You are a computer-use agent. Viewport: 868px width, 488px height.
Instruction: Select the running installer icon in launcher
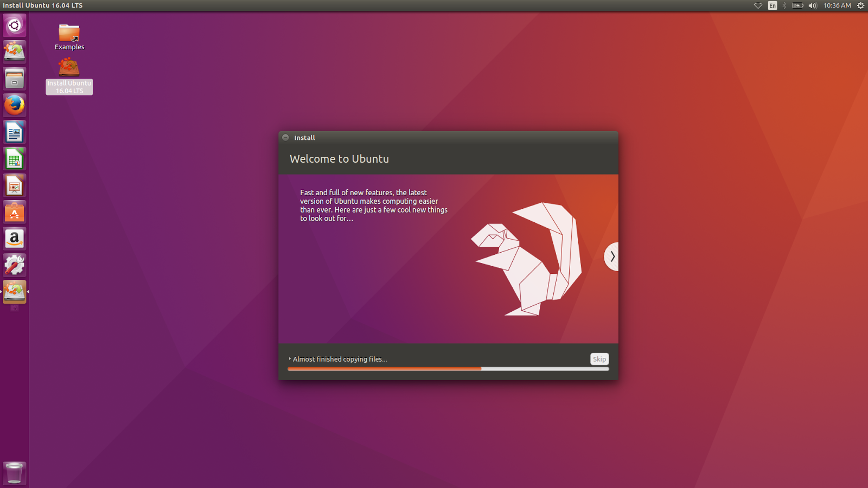pyautogui.click(x=15, y=292)
